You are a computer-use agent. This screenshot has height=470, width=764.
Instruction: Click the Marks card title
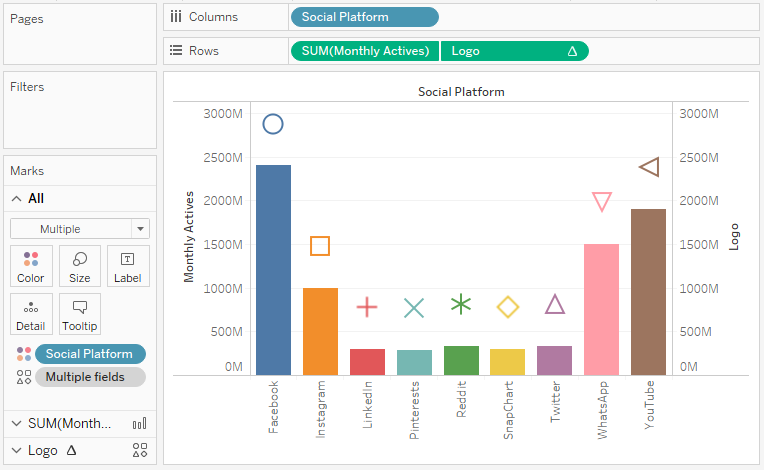[27, 171]
